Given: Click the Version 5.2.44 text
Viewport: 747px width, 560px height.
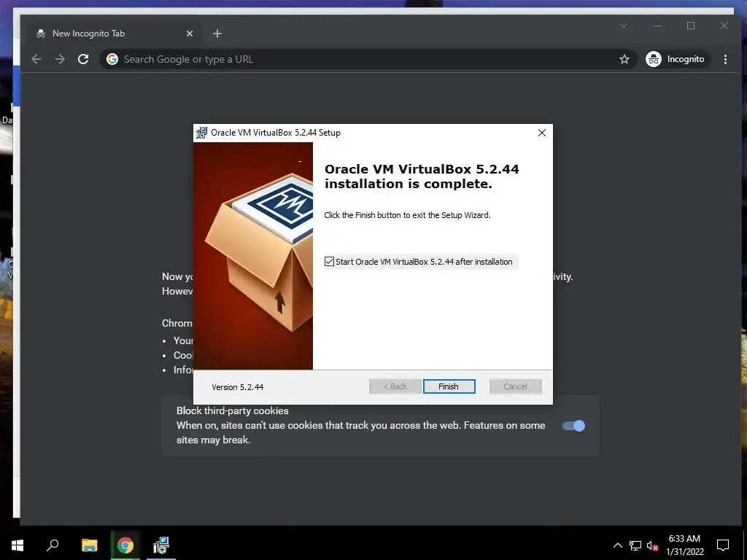Looking at the screenshot, I should (238, 387).
